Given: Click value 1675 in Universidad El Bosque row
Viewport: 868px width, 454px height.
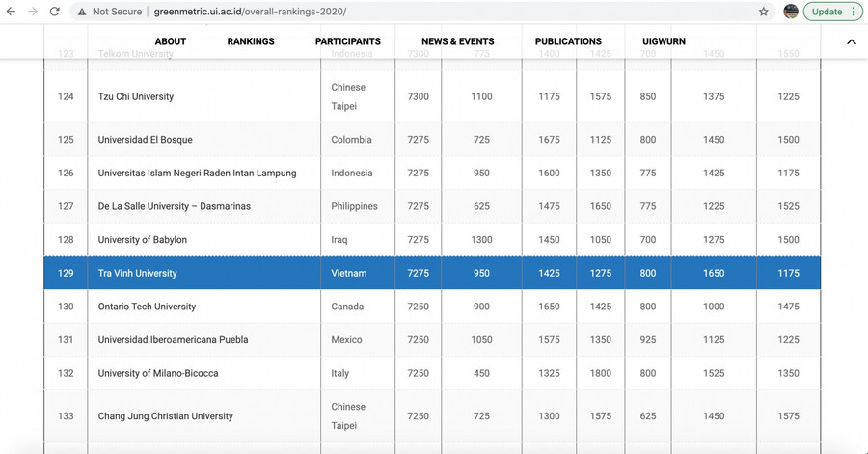Looking at the screenshot, I should (x=549, y=140).
